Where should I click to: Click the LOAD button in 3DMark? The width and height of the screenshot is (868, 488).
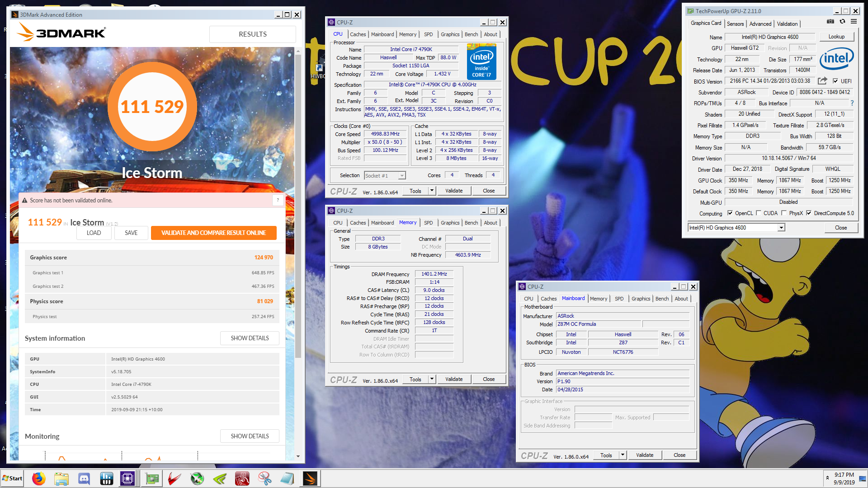point(94,233)
